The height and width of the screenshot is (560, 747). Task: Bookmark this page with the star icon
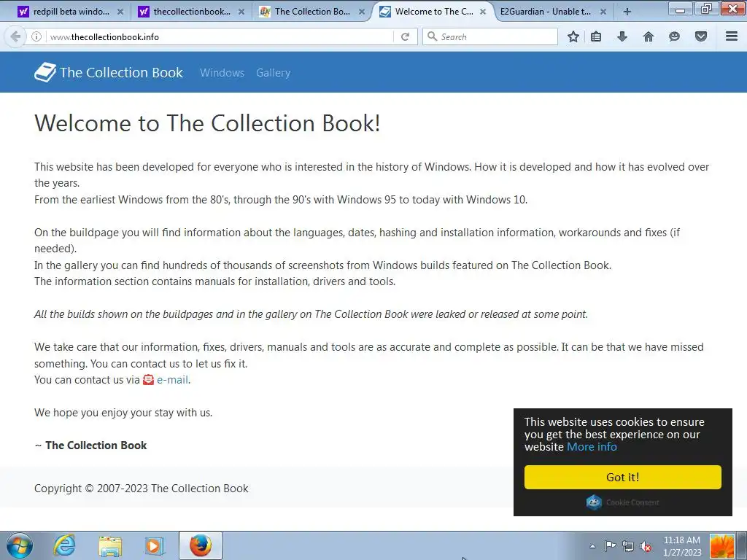tap(573, 36)
